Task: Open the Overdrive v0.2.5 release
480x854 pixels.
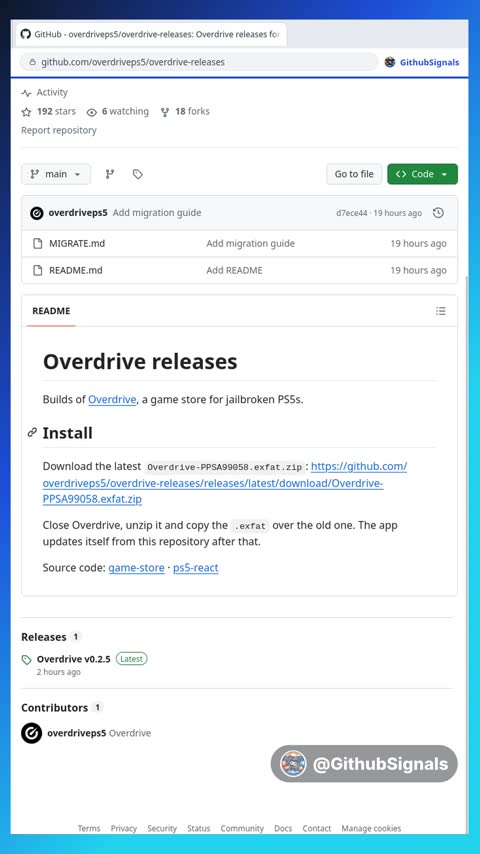Action: click(x=74, y=659)
